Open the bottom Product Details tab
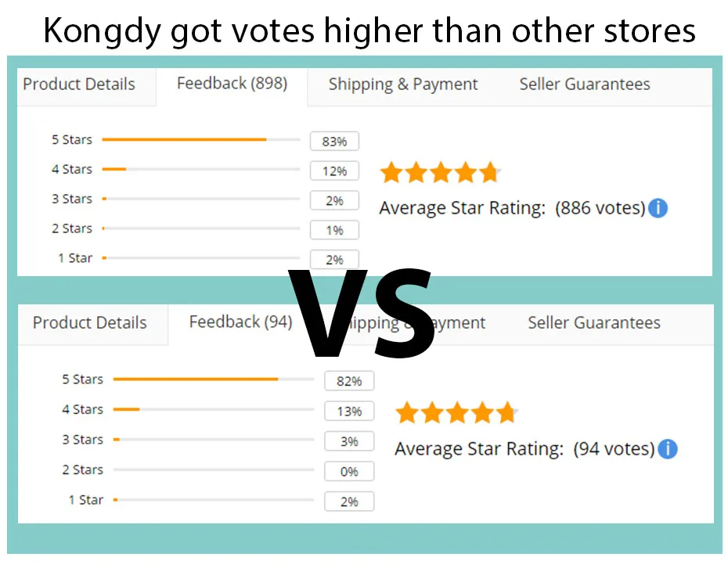 (89, 323)
